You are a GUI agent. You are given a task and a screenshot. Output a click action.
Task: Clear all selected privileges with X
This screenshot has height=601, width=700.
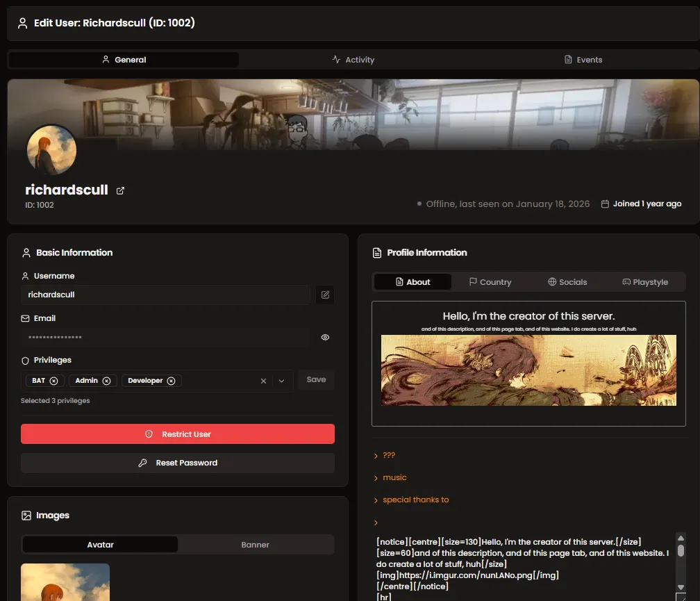(x=263, y=381)
